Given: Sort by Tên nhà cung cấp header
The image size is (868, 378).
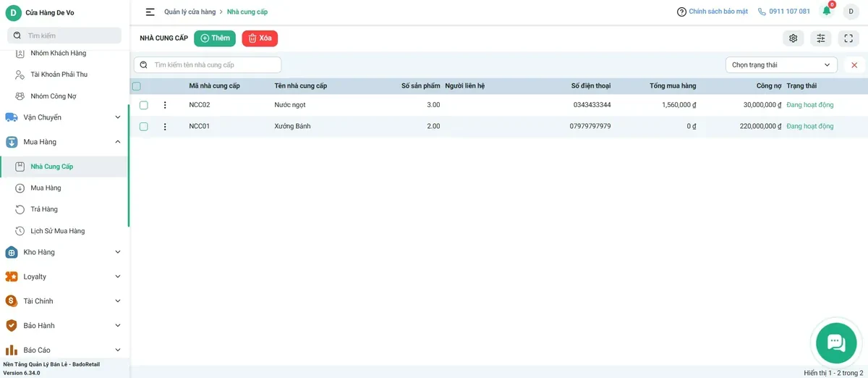Looking at the screenshot, I should [x=301, y=86].
